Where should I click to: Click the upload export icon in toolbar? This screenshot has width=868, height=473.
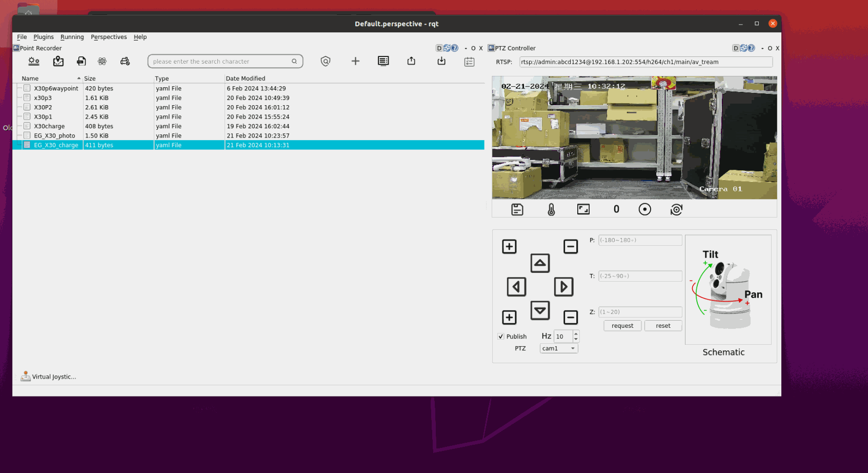point(411,62)
